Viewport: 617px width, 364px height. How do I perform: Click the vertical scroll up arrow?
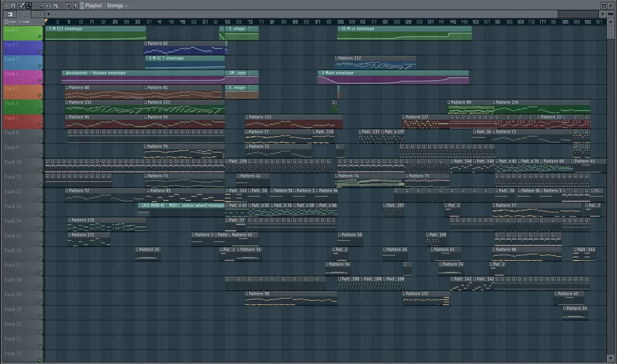click(x=611, y=21)
